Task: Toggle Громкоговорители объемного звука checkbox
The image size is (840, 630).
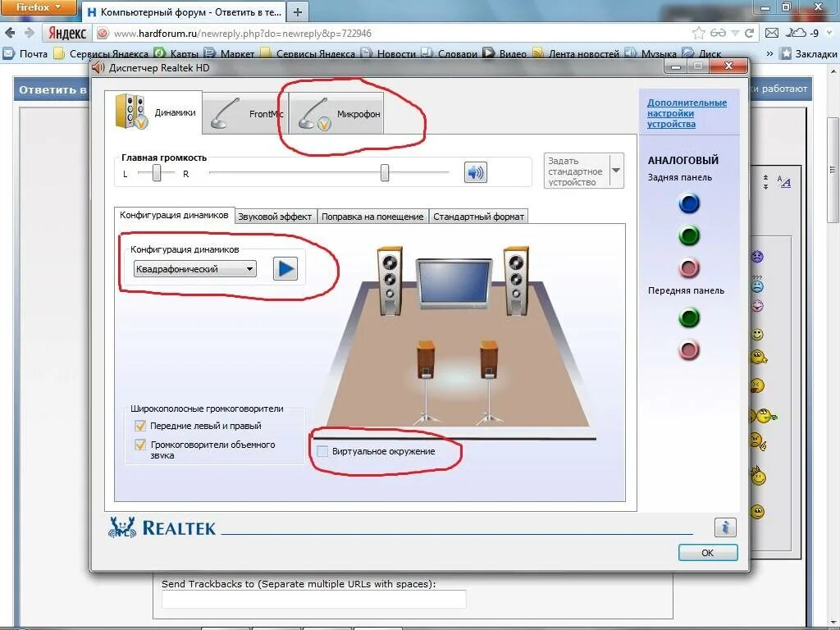Action: coord(140,445)
